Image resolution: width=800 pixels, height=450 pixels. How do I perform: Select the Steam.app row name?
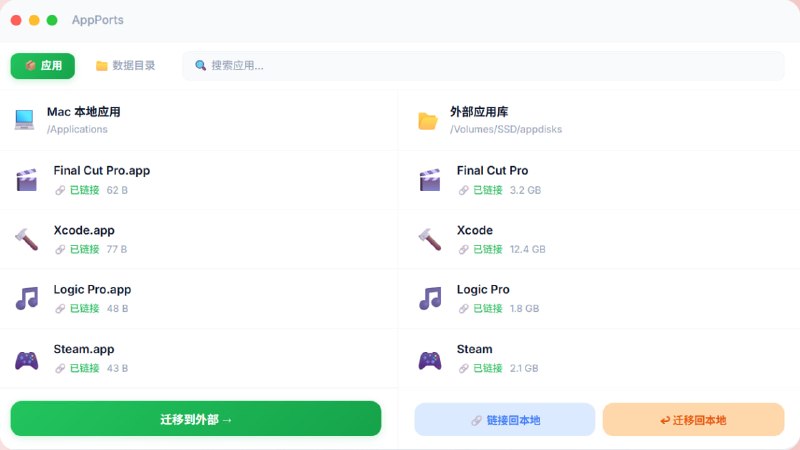(84, 349)
